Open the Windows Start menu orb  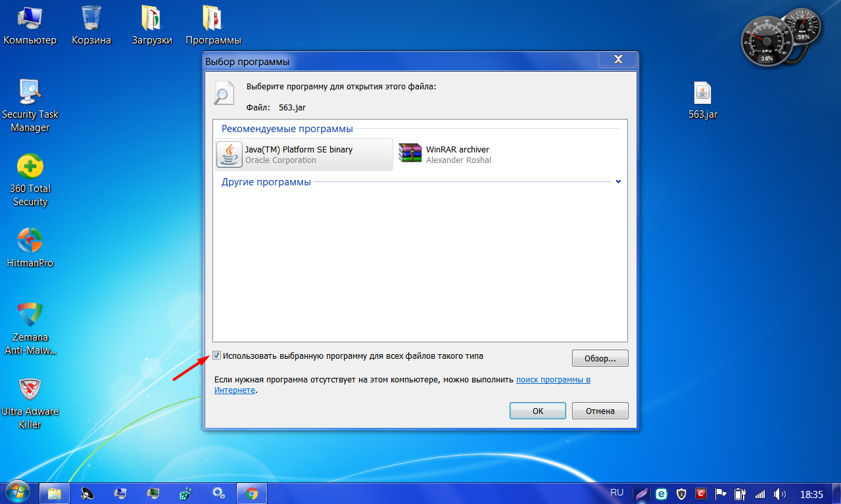tap(17, 492)
